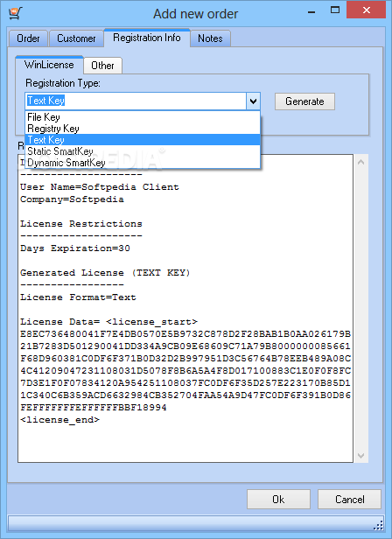Click the 'License Format=Text' line
392x539 pixels.
point(78,297)
